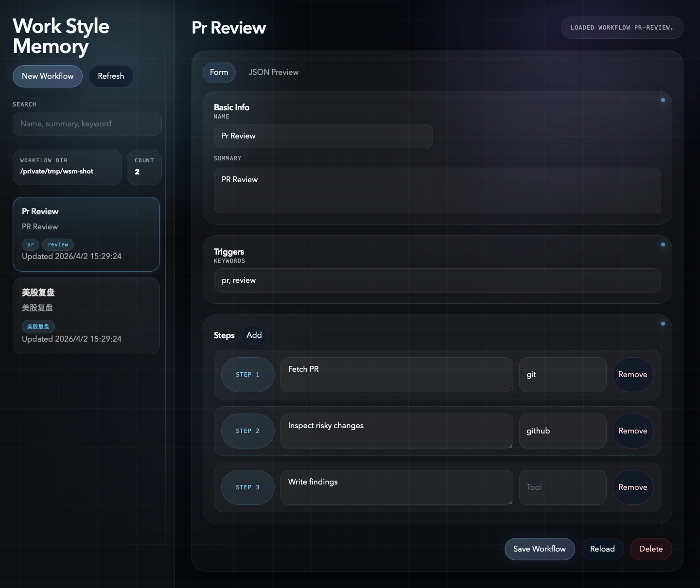Click the blue dot in Steps section

pyautogui.click(x=663, y=324)
